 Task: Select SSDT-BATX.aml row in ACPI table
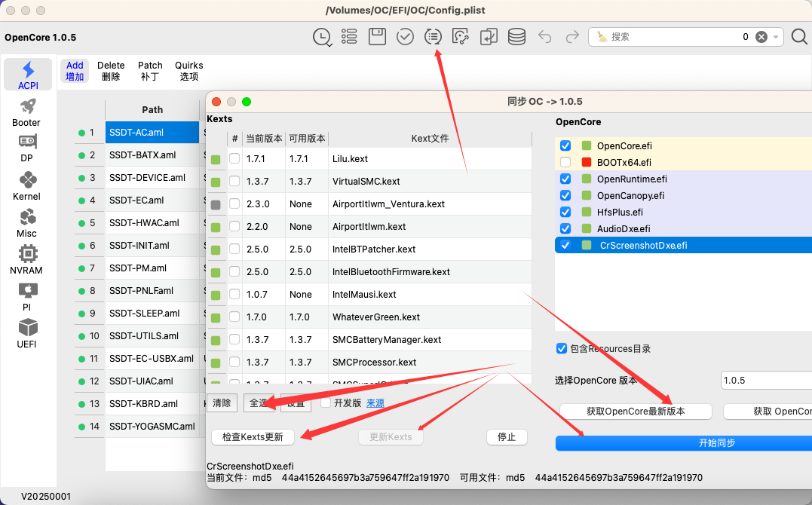142,155
